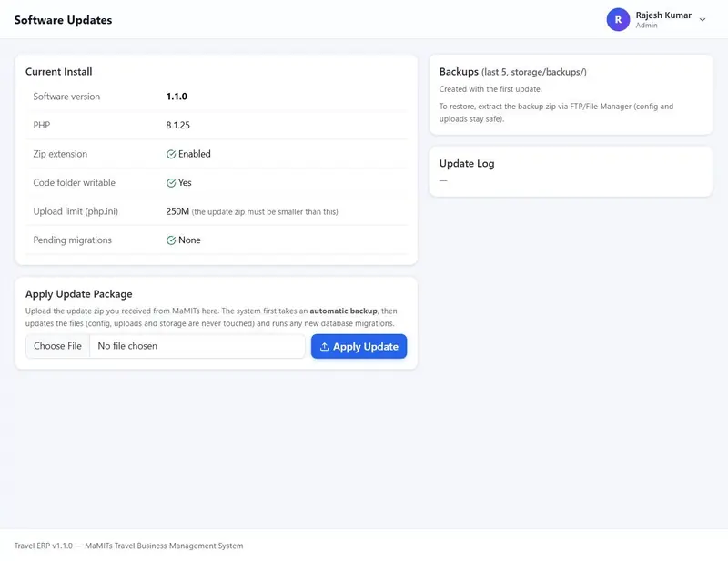
Task: Click the restore instructions text in Backups
Action: [x=556, y=113]
